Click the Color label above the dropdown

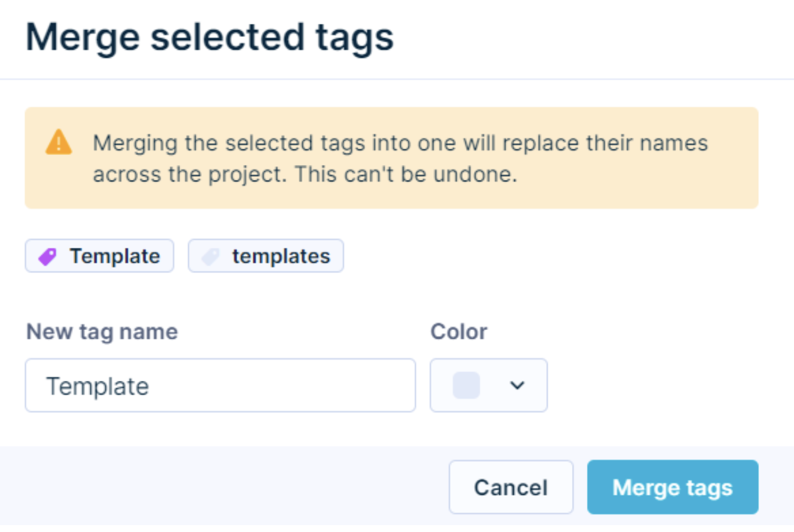point(458,331)
